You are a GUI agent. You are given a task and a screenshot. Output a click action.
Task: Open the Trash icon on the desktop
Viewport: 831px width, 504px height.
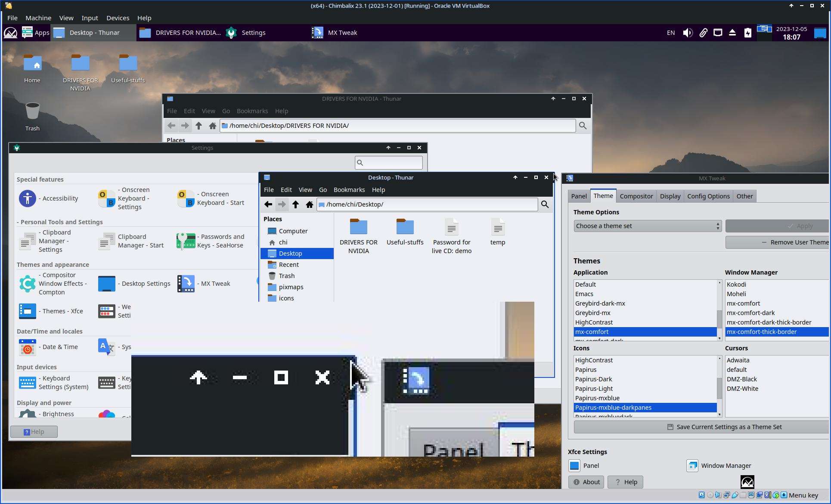(32, 112)
